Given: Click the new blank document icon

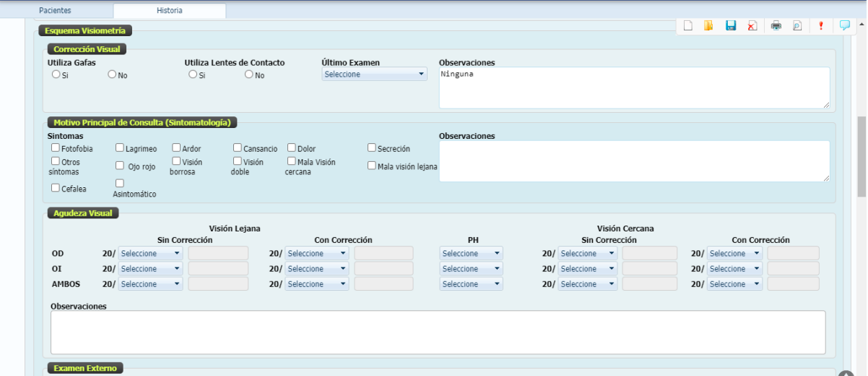Looking at the screenshot, I should pyautogui.click(x=688, y=26).
